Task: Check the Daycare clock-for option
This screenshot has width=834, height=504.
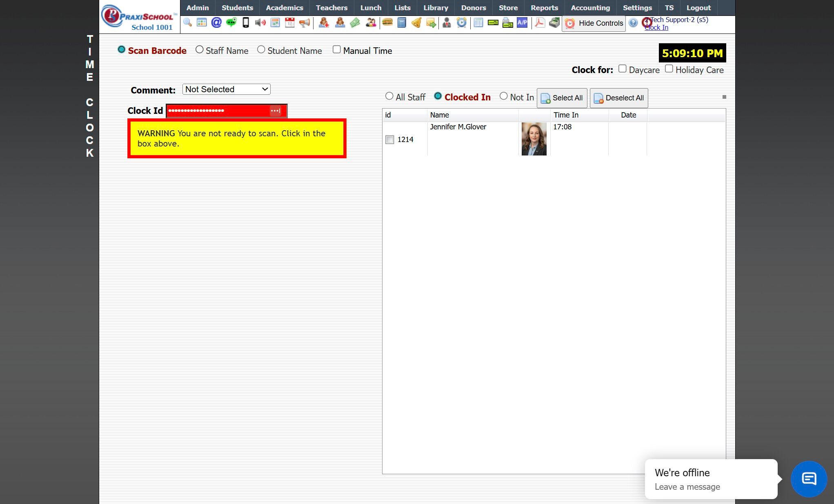Action: click(x=622, y=69)
